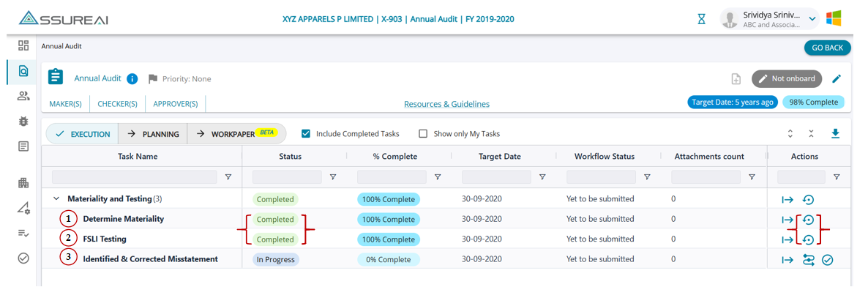The width and height of the screenshot is (868, 298).
Task: Click the 98% Complete progress badge
Action: pyautogui.click(x=812, y=103)
